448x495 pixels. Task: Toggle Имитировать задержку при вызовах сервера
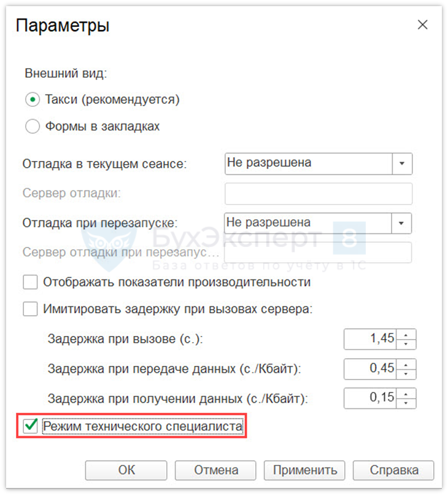[x=30, y=309]
